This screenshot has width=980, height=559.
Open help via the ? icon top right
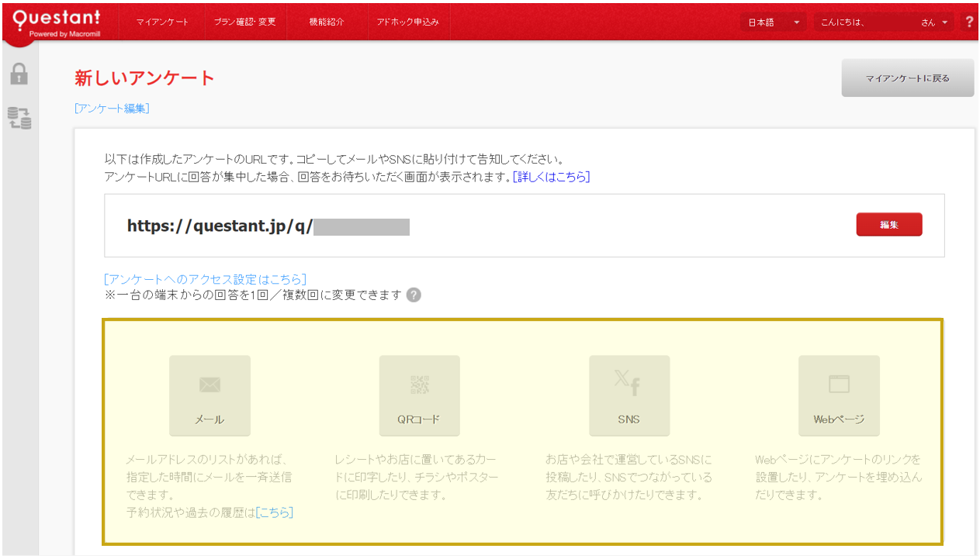click(x=969, y=21)
